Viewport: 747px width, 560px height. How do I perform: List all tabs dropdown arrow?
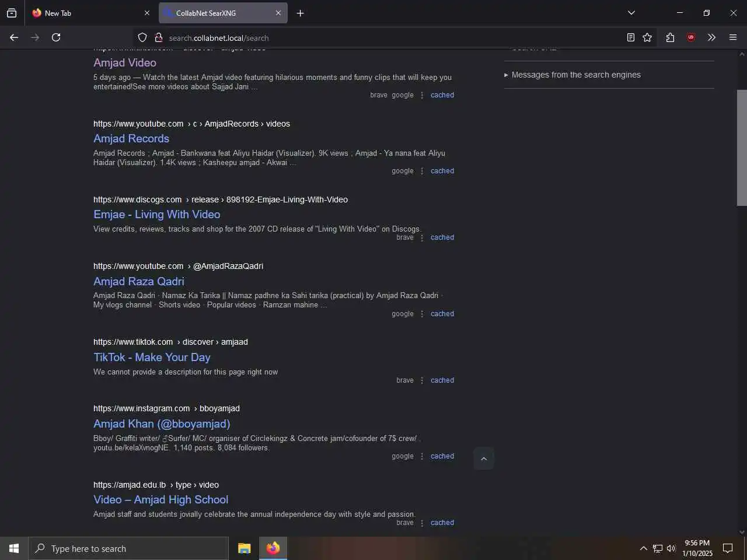pyautogui.click(x=631, y=13)
